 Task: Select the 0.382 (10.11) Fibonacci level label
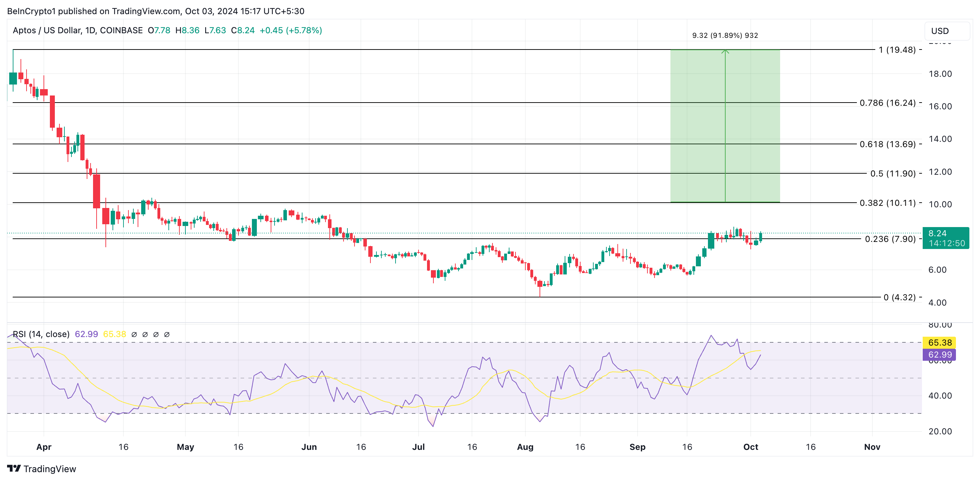click(x=887, y=203)
